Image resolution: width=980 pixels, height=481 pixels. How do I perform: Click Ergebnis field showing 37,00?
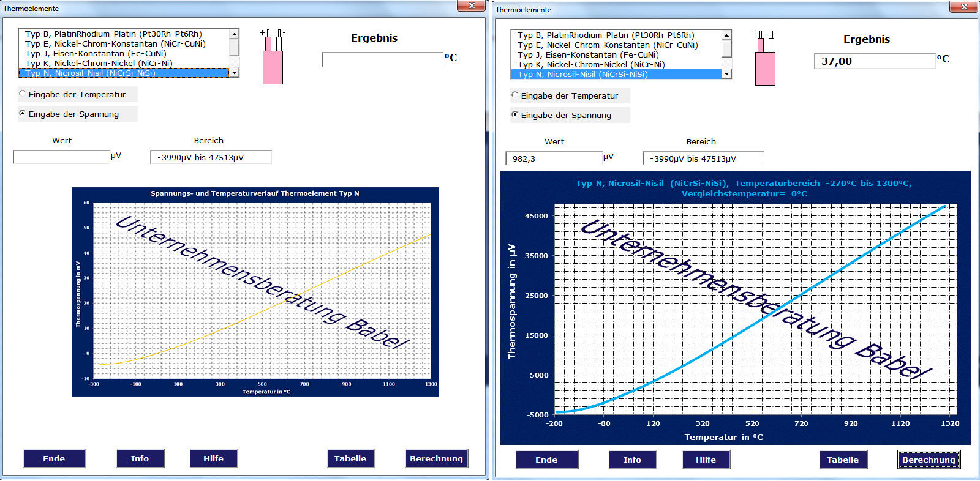pos(875,61)
